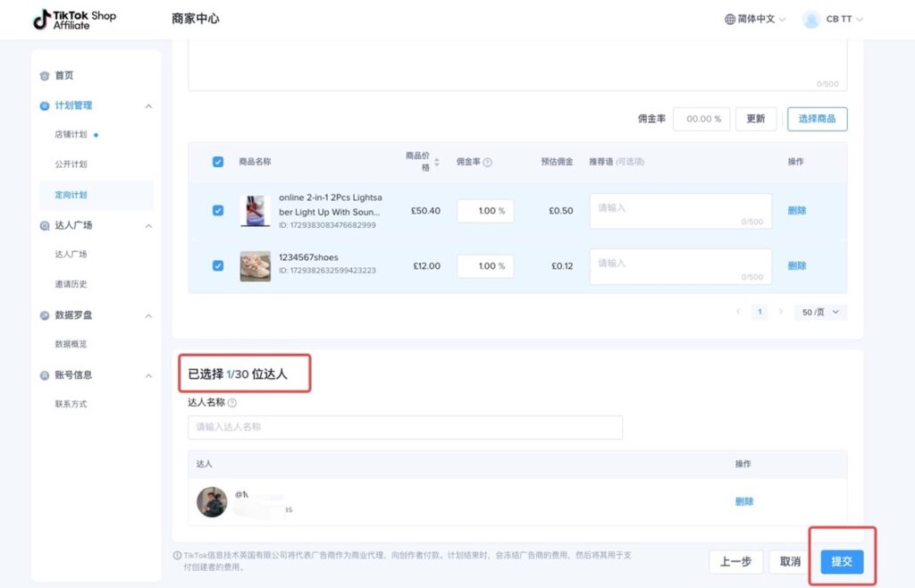
Task: Click commission rate field for 1234567shoes
Action: (x=485, y=266)
